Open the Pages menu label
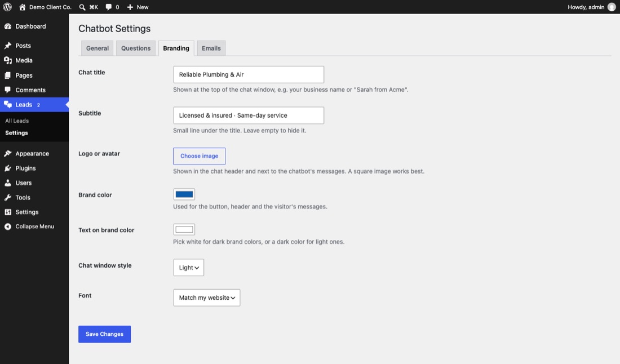The image size is (620, 364). coord(24,75)
